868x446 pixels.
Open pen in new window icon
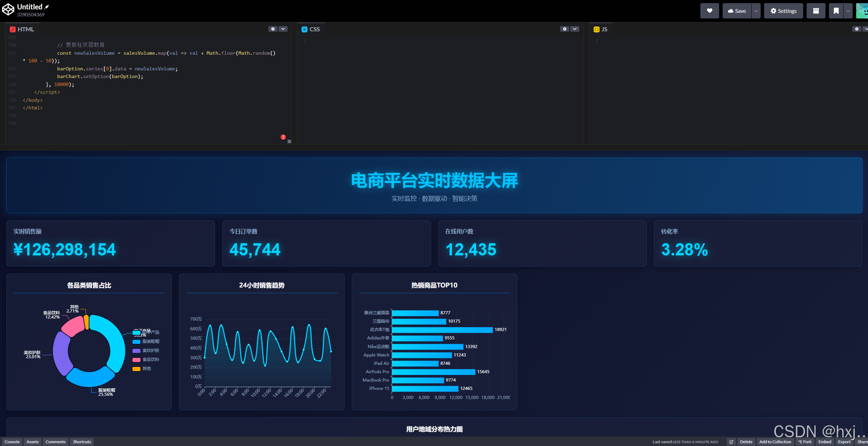pyautogui.click(x=731, y=442)
